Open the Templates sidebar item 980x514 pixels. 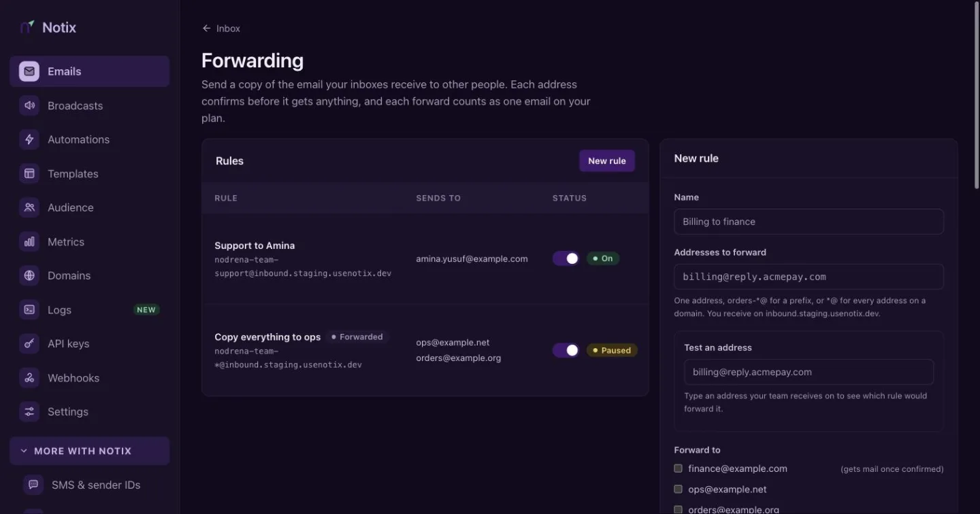[x=89, y=173]
